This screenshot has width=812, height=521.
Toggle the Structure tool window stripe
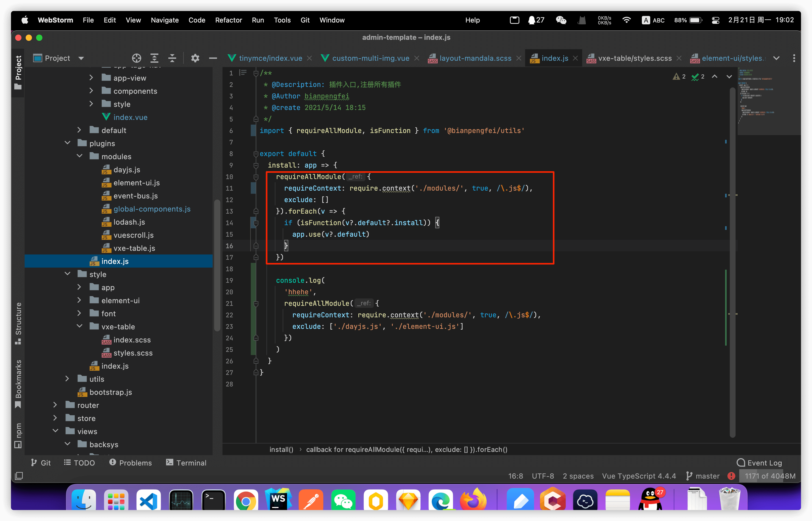pyautogui.click(x=18, y=323)
